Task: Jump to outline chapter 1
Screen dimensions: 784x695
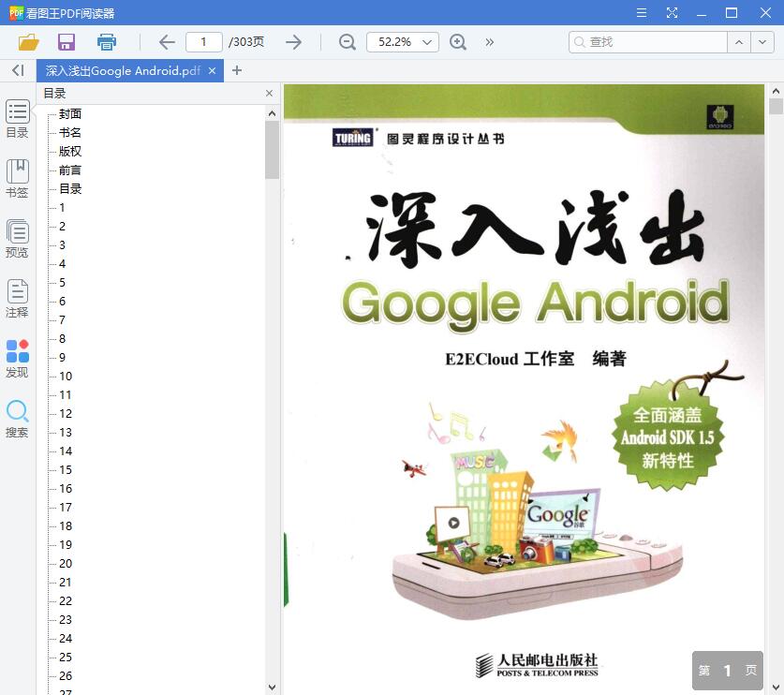Action: coord(62,208)
